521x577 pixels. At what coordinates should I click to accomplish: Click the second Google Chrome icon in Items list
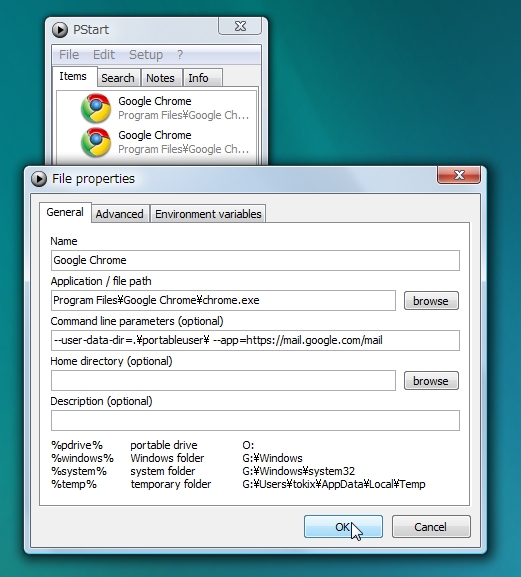(x=96, y=142)
